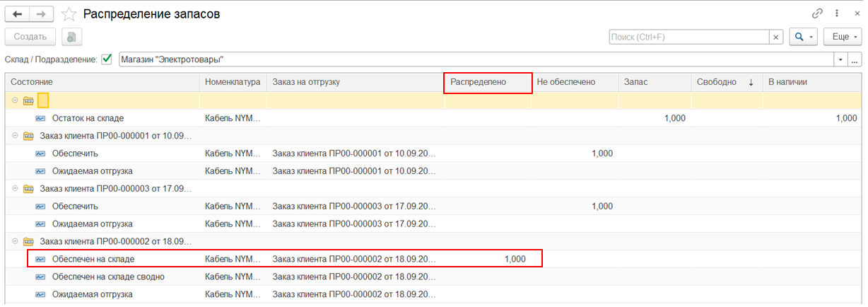Click Кабель NYM cell in Остаток на складе row
Screen dimensions: 868x307
tap(233, 118)
